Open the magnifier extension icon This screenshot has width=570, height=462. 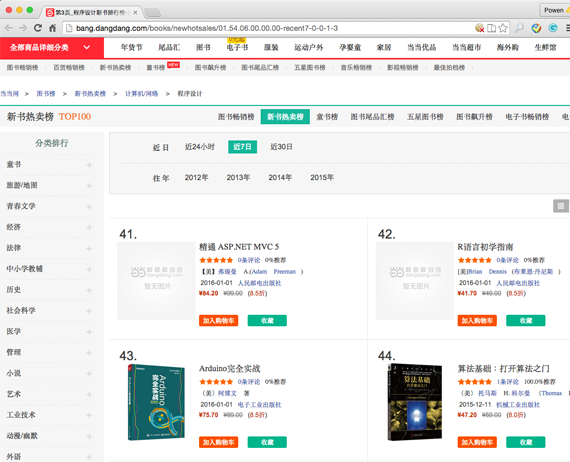tap(519, 28)
